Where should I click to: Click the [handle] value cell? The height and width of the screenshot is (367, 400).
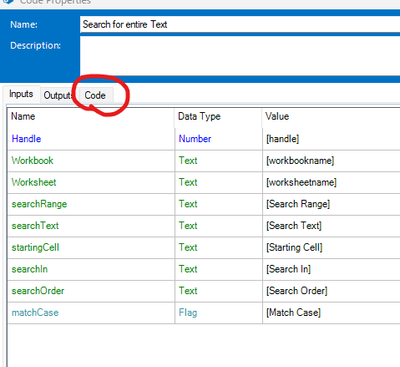(331, 139)
